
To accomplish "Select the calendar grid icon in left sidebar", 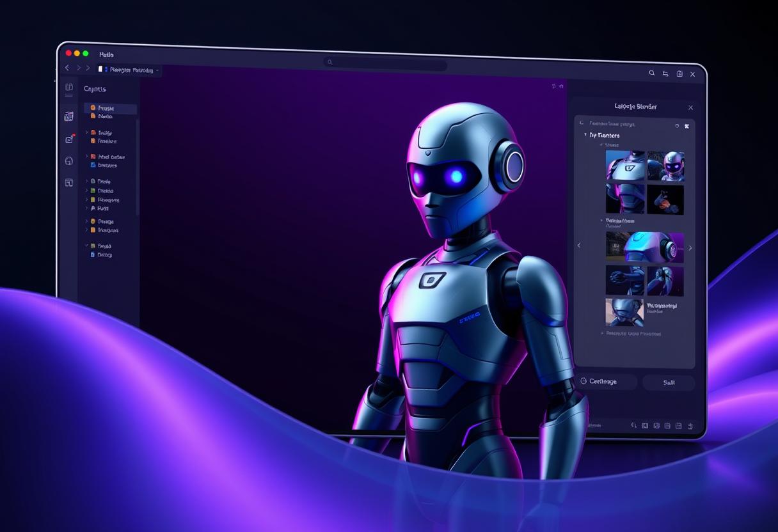I will pyautogui.click(x=69, y=116).
